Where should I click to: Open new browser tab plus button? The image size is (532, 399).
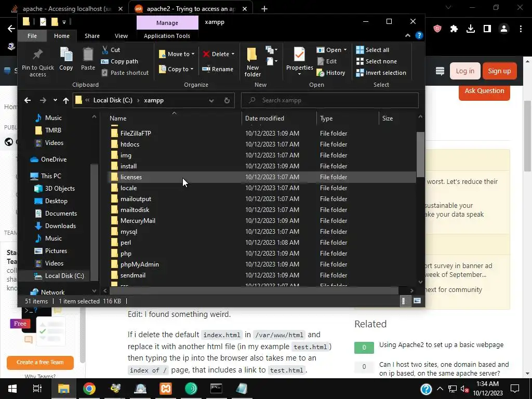264,9
